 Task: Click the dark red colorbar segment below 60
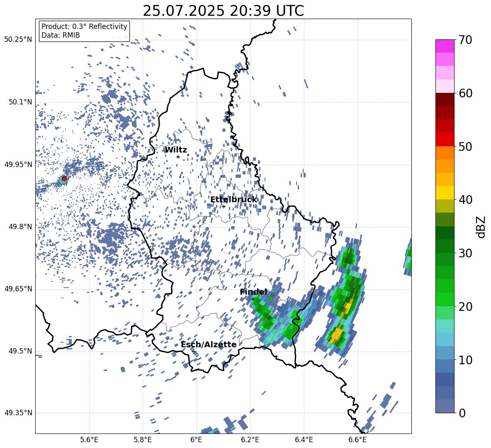pyautogui.click(x=445, y=99)
